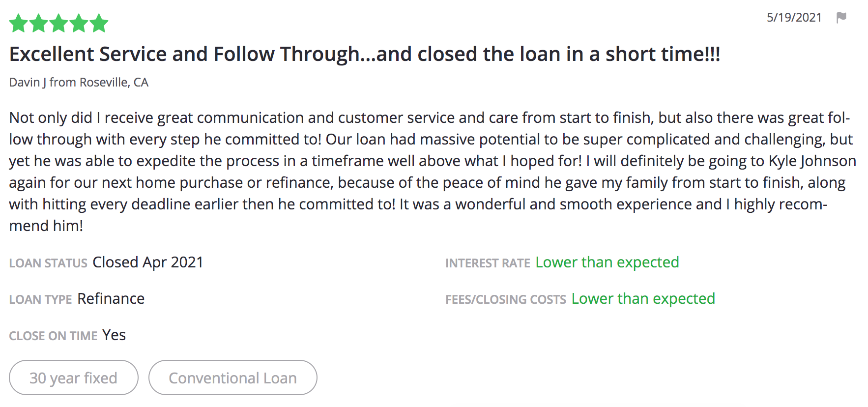The image size is (868, 407).
Task: Click the second green rating star
Action: (39, 23)
